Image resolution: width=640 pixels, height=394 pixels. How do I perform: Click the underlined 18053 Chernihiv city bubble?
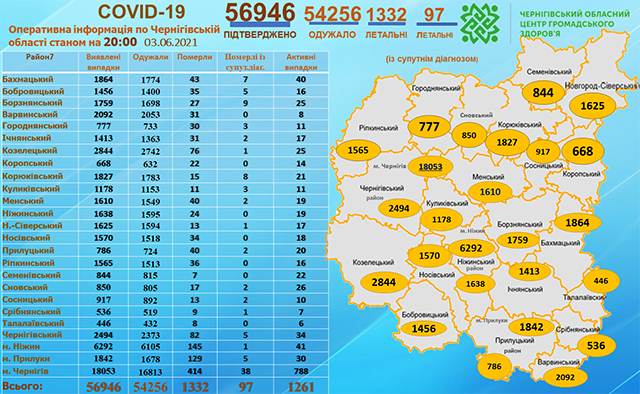tap(430, 167)
